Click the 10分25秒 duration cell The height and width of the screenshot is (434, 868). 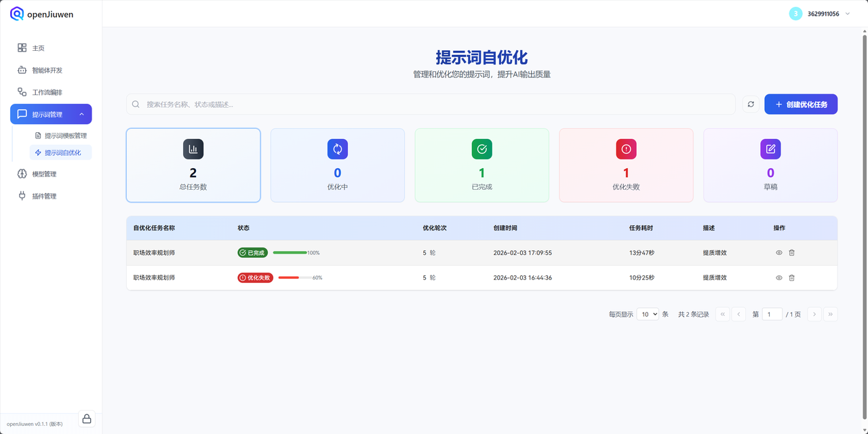point(642,277)
